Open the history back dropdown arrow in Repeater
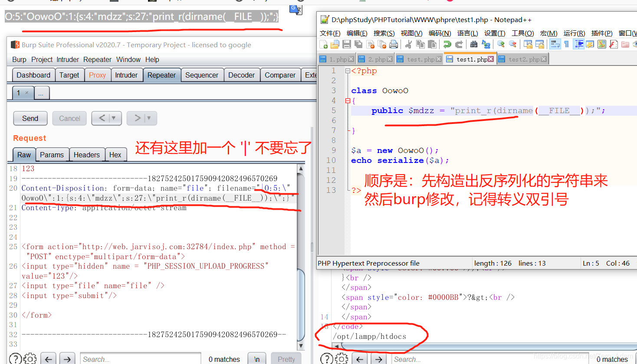 [x=114, y=118]
